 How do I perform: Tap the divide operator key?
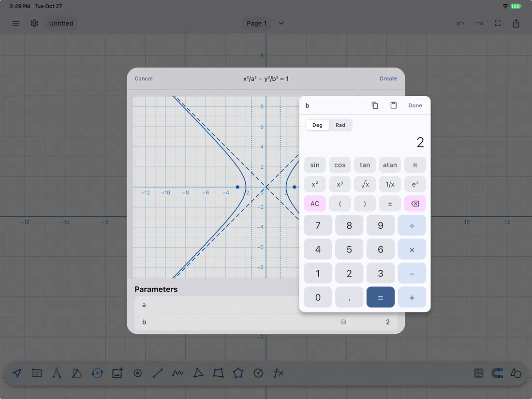coord(412,226)
